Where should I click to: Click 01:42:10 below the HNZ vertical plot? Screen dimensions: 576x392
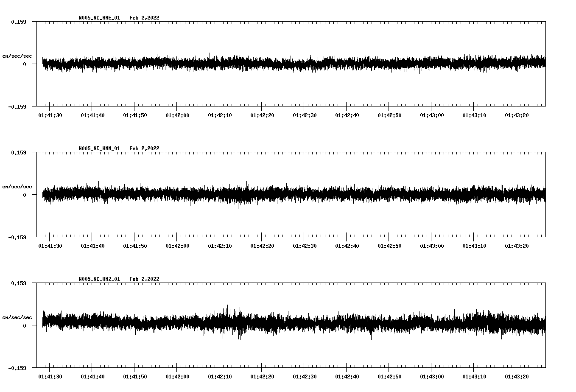coord(220,377)
